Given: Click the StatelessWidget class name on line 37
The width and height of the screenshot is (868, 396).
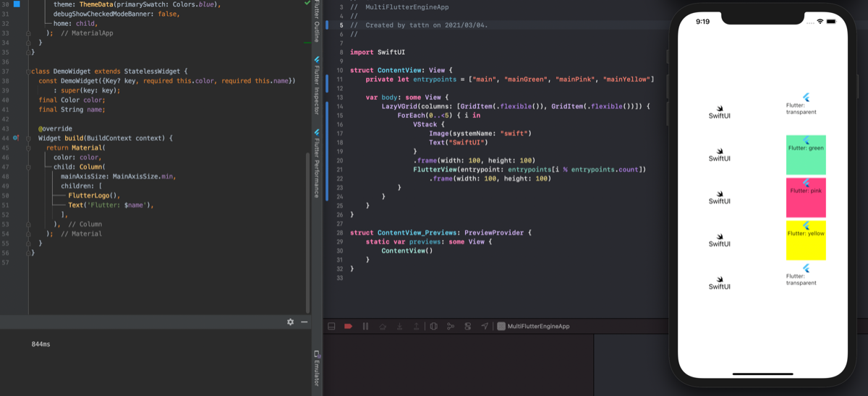Looking at the screenshot, I should coord(151,71).
